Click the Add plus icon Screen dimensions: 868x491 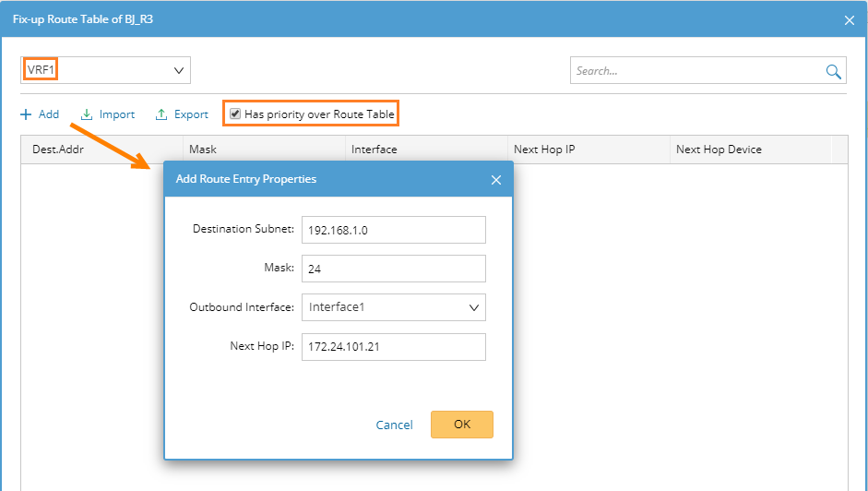coord(26,114)
